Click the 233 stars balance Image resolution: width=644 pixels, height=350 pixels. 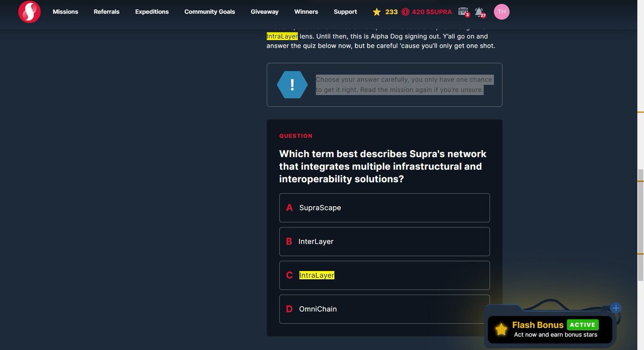pos(391,11)
